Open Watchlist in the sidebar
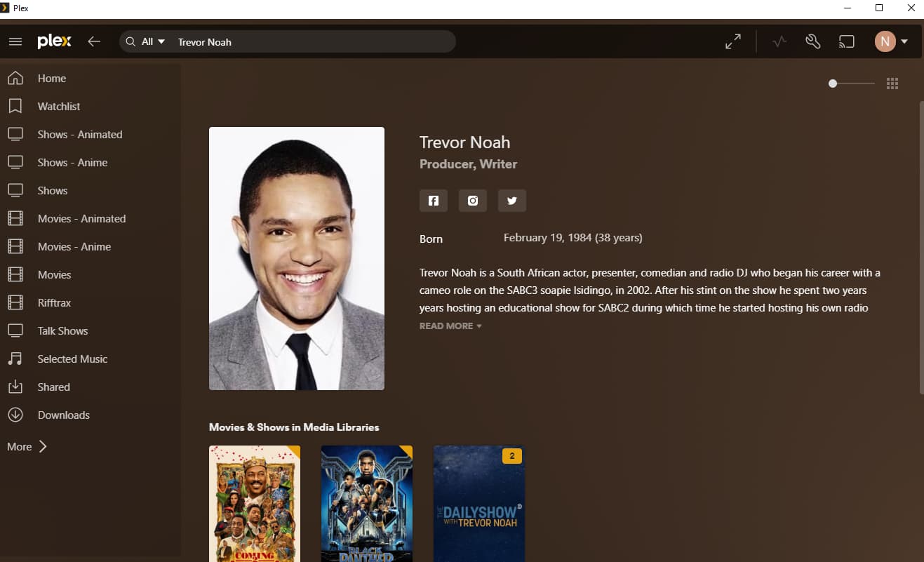Screen dimensions: 924x562 pos(59,107)
